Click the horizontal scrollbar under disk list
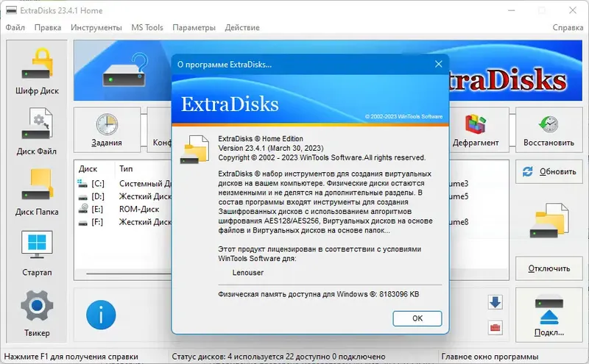This screenshot has height=364, width=589. tap(128, 274)
